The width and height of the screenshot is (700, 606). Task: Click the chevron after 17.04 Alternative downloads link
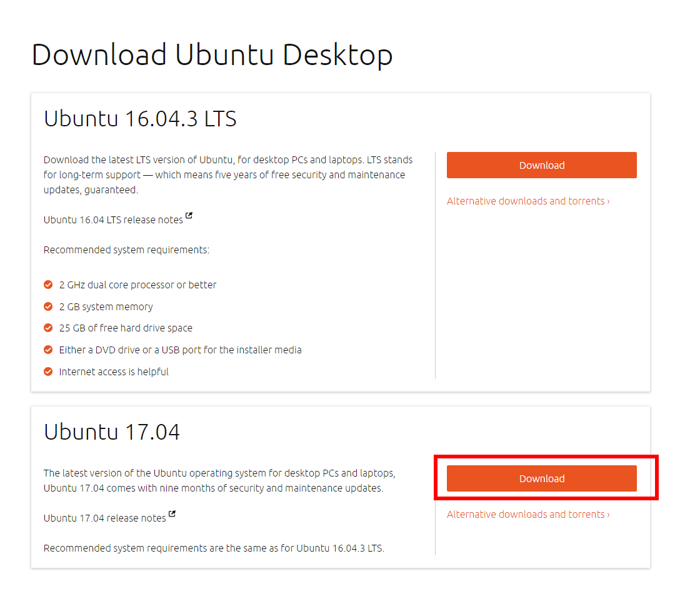click(x=608, y=515)
